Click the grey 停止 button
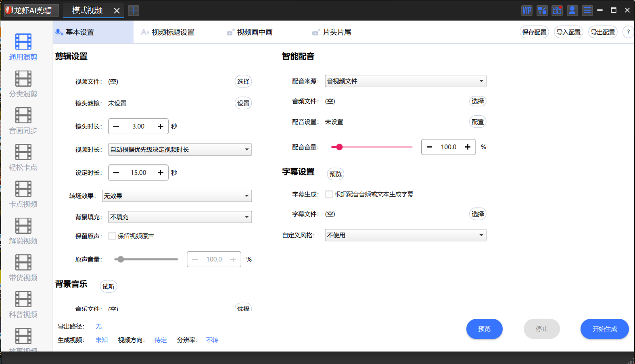This screenshot has height=364, width=635. coord(542,329)
